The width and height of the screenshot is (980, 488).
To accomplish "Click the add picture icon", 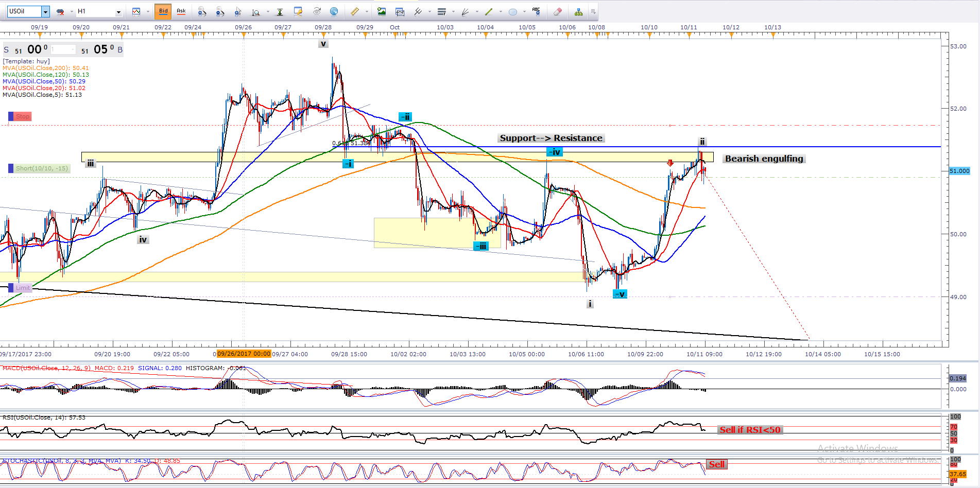I will (382, 11).
